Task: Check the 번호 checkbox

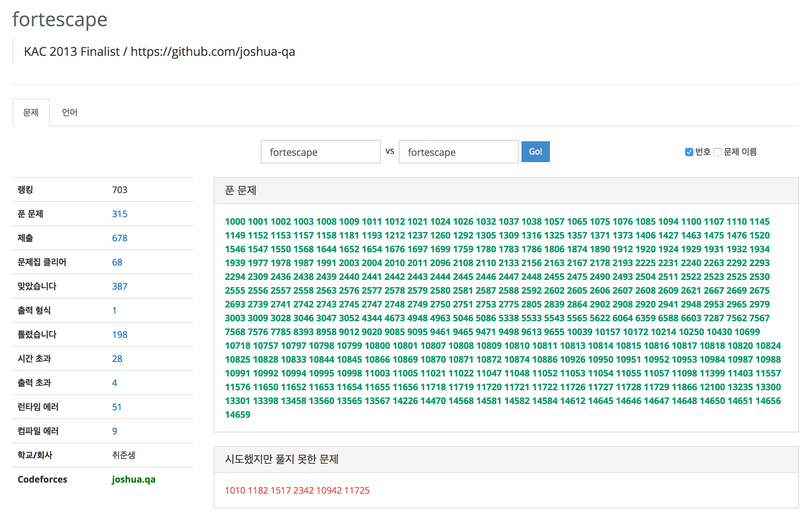Action: (689, 152)
